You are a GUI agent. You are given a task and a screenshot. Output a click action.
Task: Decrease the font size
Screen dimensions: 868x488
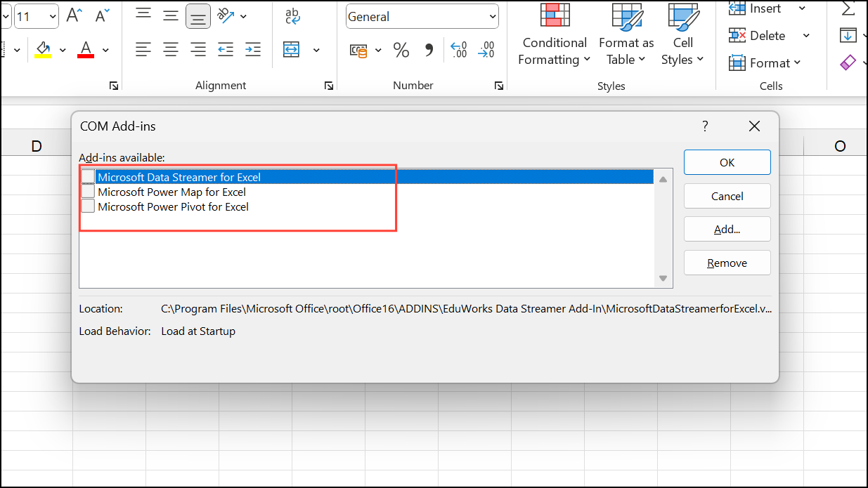click(99, 13)
